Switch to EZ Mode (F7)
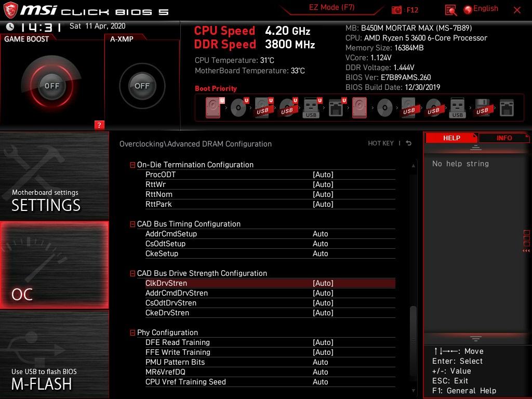The height and width of the screenshot is (399, 532). click(331, 8)
